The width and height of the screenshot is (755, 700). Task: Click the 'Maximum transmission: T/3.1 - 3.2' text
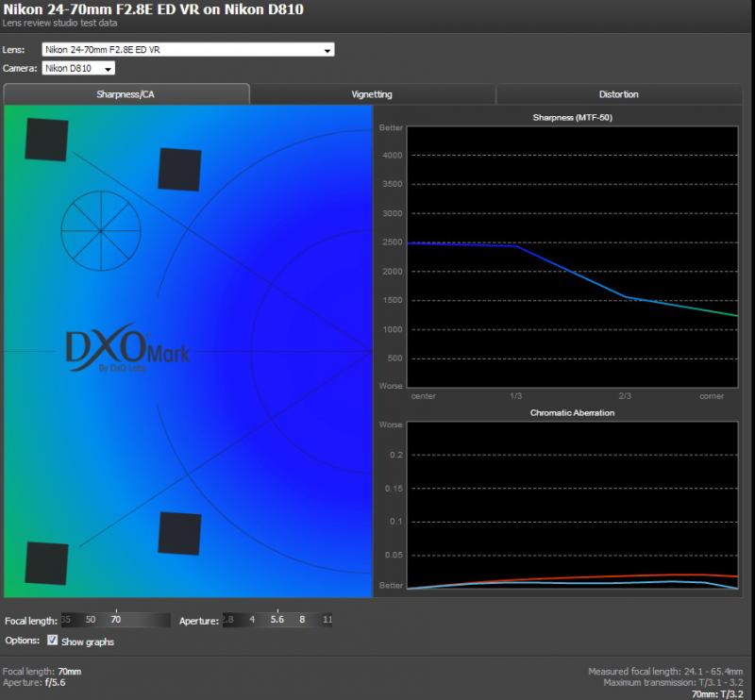point(673,683)
